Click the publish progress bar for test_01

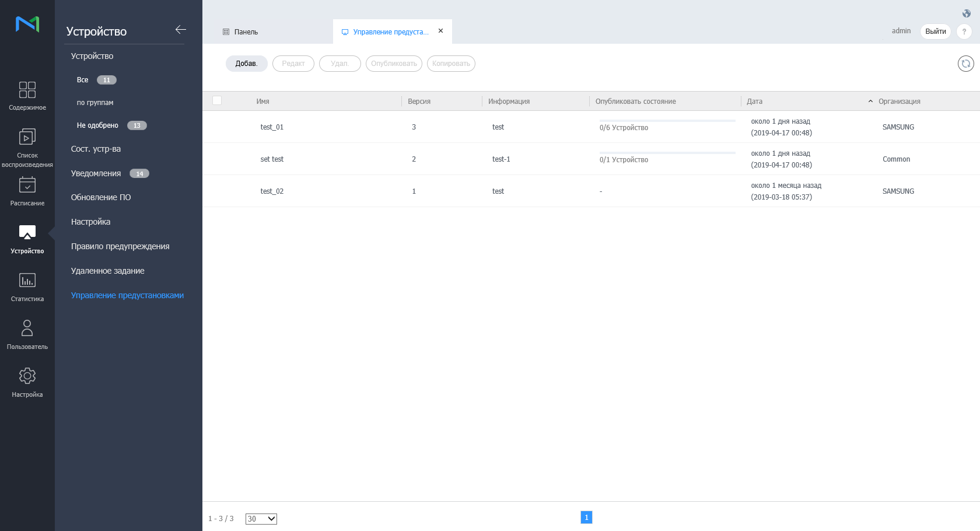pos(667,121)
